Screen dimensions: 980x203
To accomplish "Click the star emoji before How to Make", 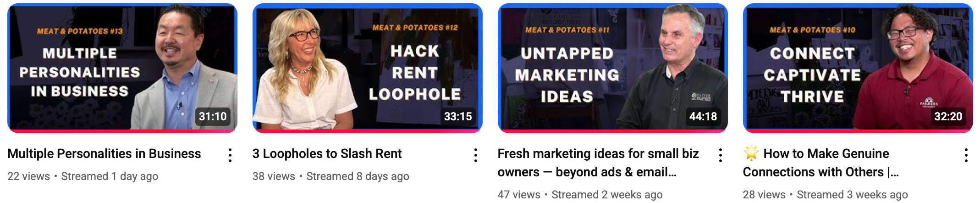I will pos(751,153).
